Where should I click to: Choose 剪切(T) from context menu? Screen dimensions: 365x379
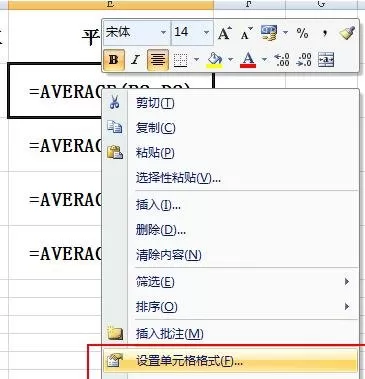[230, 103]
